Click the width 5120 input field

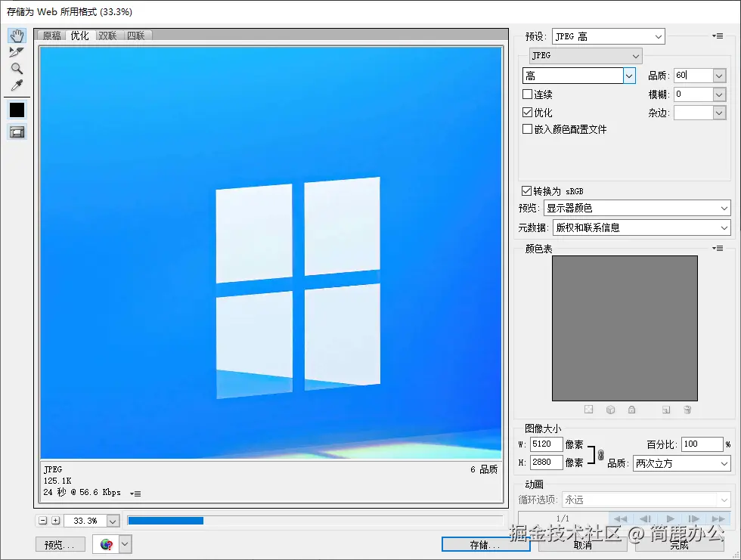coord(546,444)
